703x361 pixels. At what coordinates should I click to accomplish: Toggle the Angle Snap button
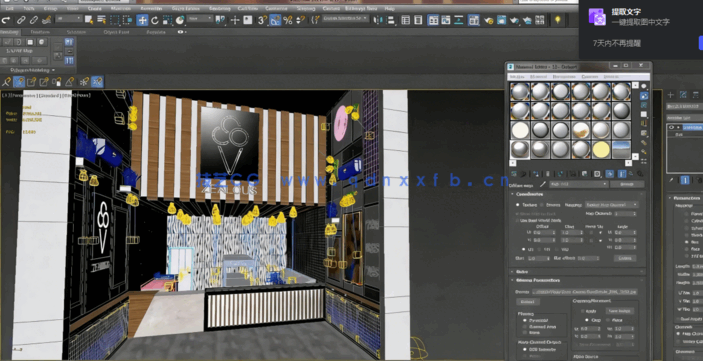[x=275, y=20]
